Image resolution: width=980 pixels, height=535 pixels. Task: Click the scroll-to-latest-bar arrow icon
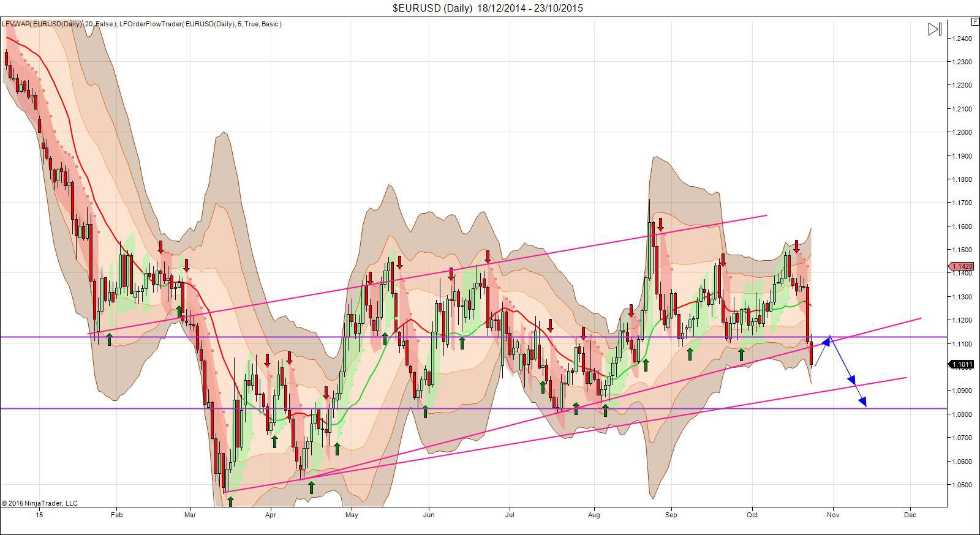tap(935, 29)
